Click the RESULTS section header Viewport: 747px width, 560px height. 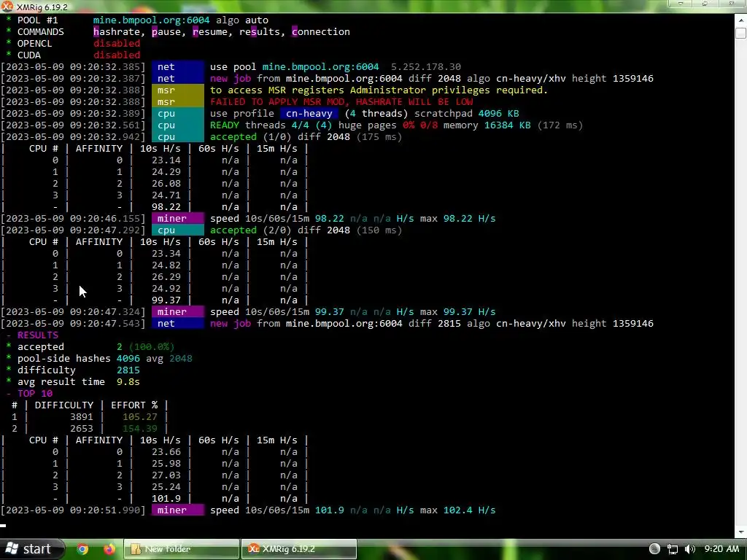pyautogui.click(x=38, y=335)
